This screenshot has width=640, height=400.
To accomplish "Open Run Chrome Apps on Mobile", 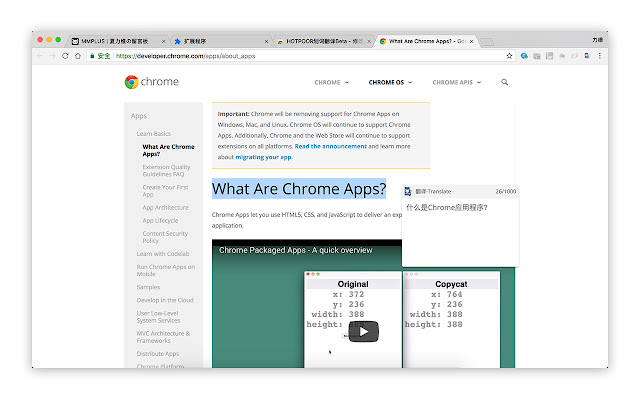I will point(166,270).
